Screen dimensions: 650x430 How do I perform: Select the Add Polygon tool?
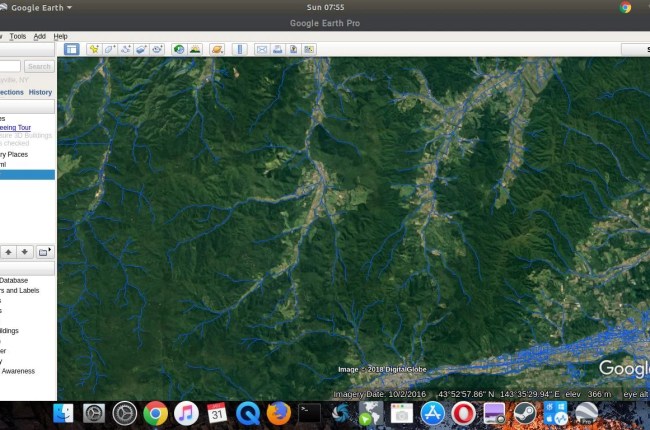[x=110, y=49]
